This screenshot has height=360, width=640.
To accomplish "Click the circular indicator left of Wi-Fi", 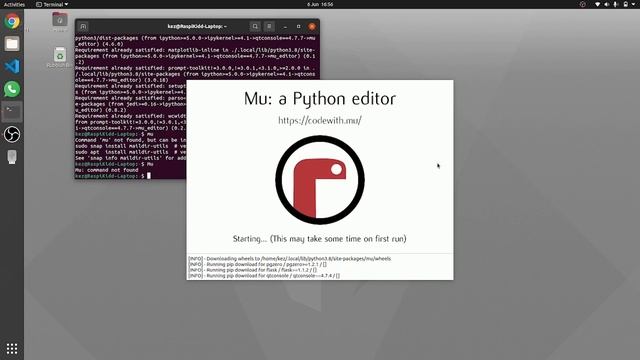I will click(x=582, y=4).
